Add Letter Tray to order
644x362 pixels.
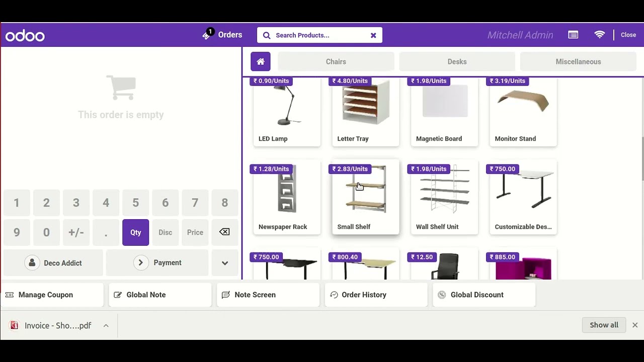366,112
